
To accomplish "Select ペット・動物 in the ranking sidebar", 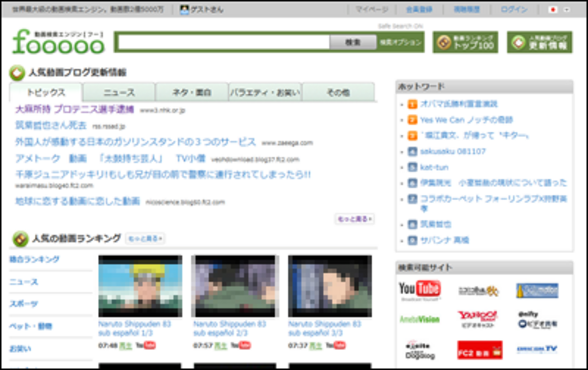I will (31, 326).
